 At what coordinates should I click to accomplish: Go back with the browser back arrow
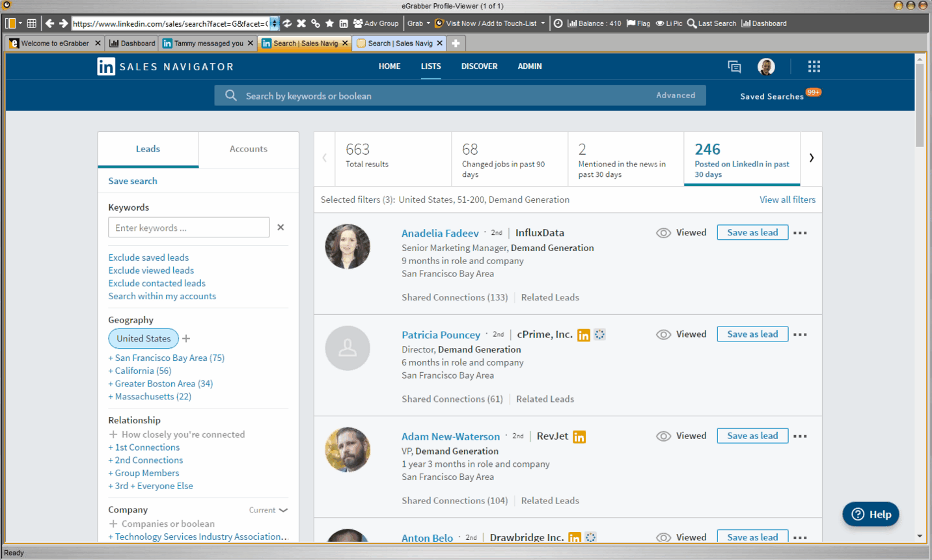click(x=49, y=23)
